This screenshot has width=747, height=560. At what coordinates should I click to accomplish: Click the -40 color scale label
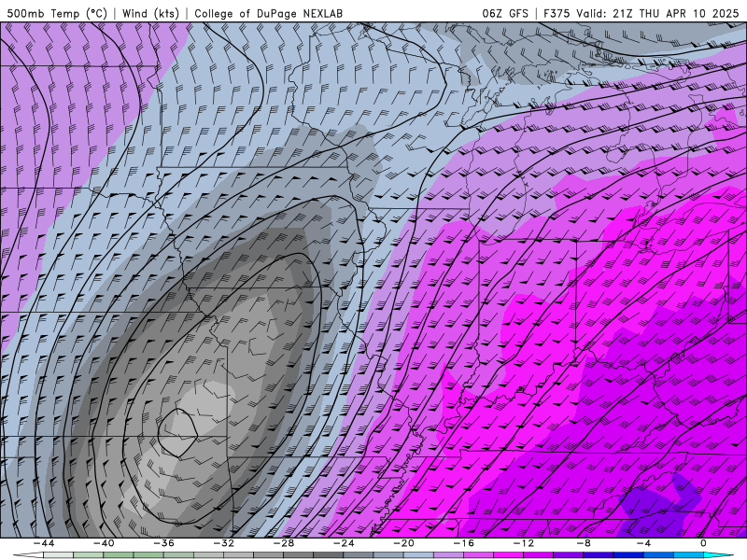coord(104,543)
